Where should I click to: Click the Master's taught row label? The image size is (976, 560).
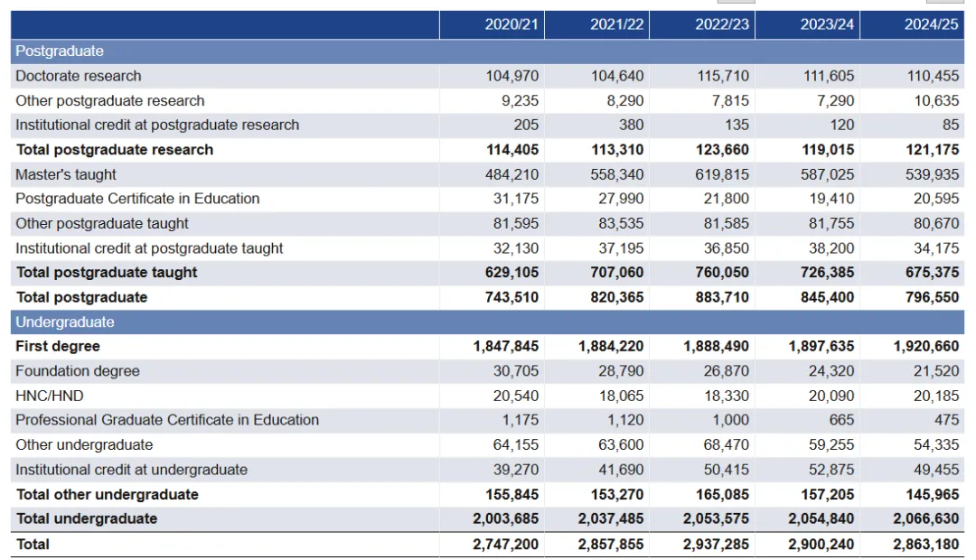point(66,174)
